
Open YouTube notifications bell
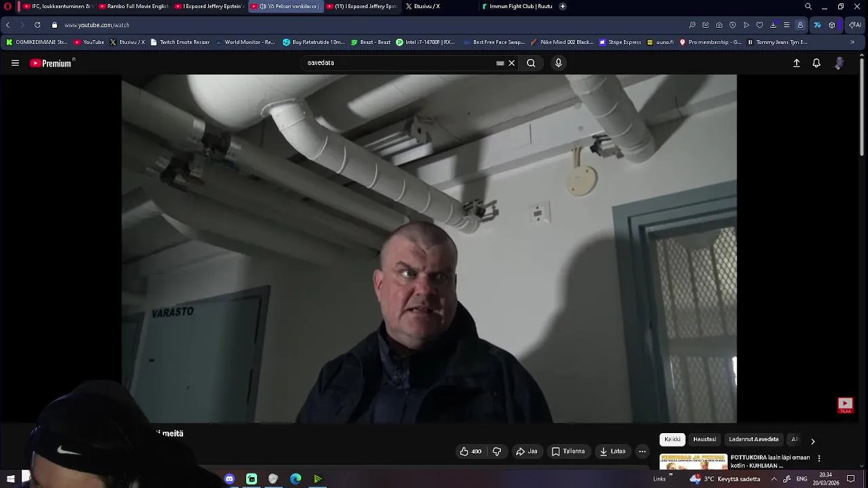pyautogui.click(x=816, y=63)
